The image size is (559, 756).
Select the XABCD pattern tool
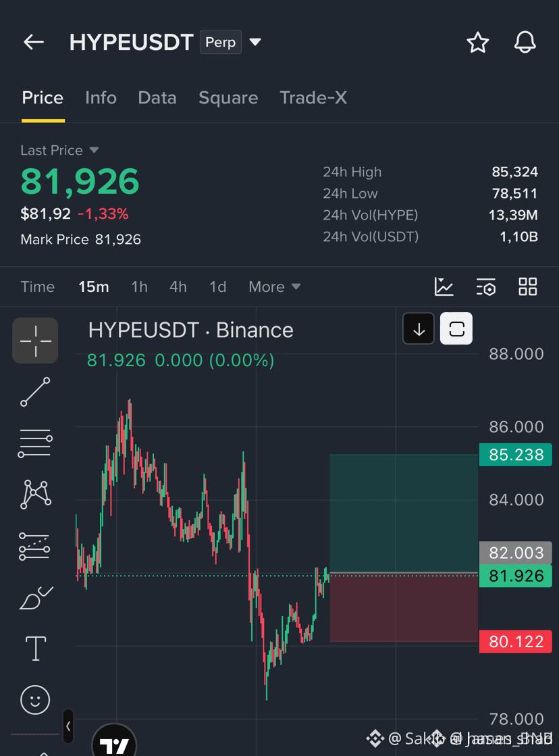click(x=36, y=495)
